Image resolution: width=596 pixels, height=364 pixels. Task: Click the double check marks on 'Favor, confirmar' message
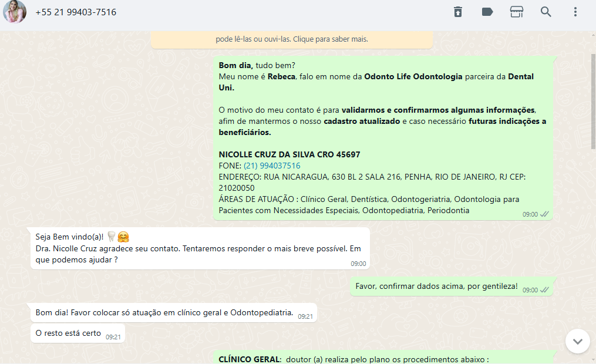pos(544,289)
